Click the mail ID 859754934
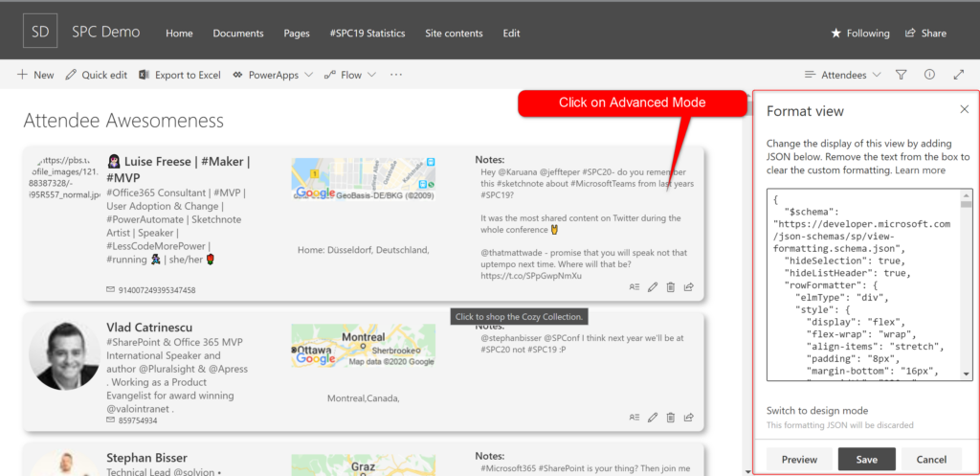980x476 pixels. coord(137,420)
